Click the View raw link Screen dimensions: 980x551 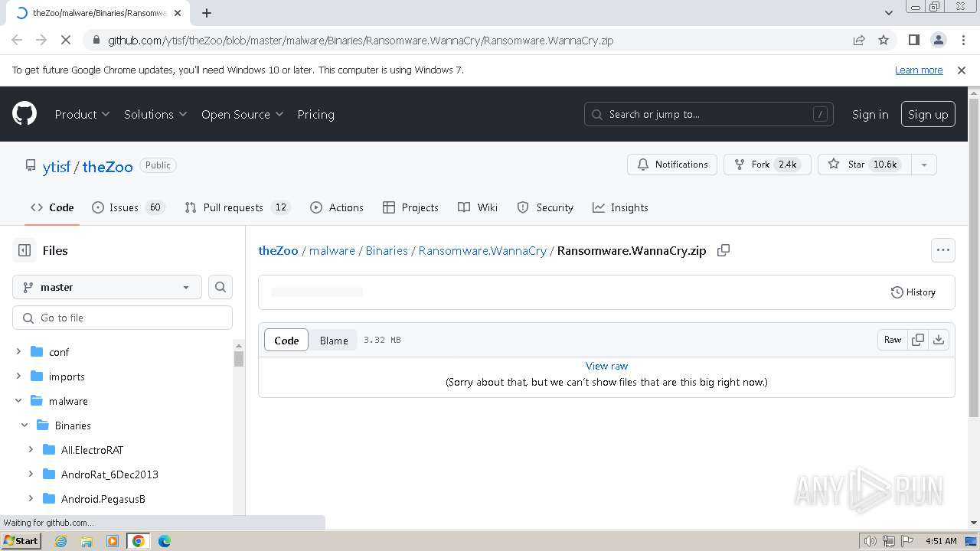tap(606, 366)
